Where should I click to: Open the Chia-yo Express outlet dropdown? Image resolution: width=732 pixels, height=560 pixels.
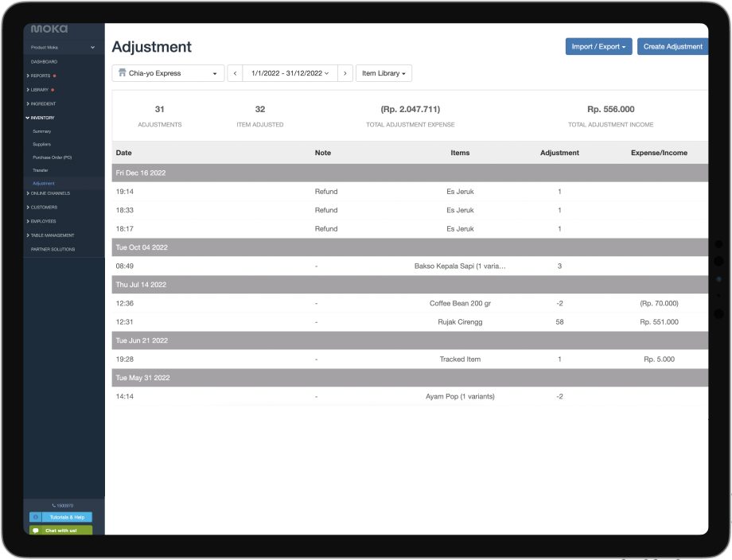168,73
